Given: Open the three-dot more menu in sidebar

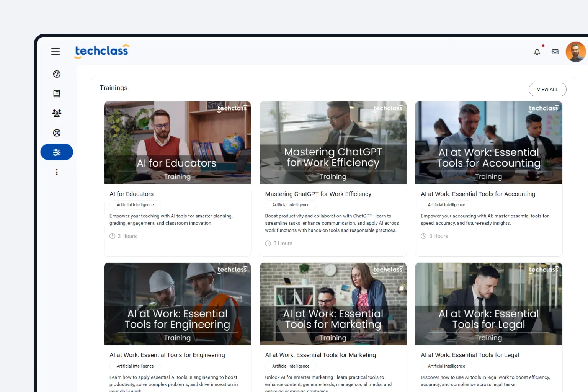Looking at the screenshot, I should pos(57,172).
